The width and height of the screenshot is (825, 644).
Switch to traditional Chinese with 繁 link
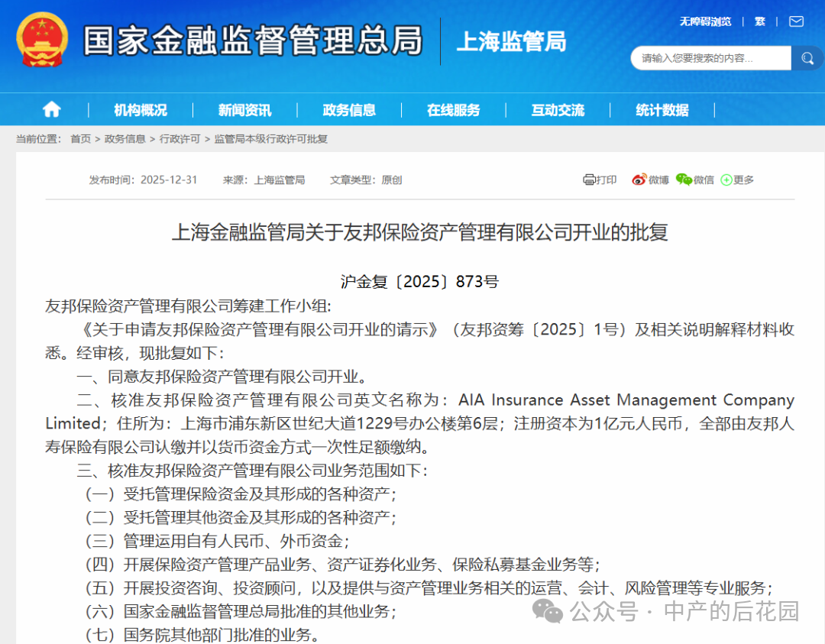point(760,21)
